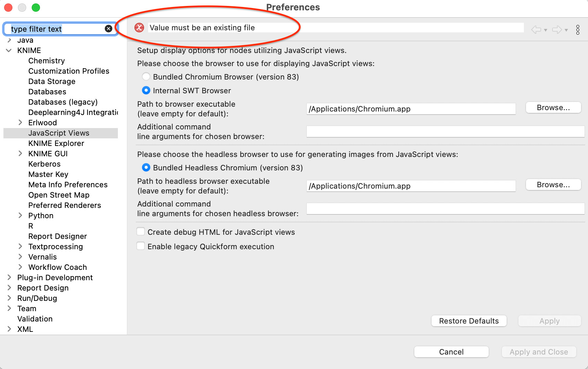Expand the Java tree node
The height and width of the screenshot is (369, 588).
coord(9,40)
